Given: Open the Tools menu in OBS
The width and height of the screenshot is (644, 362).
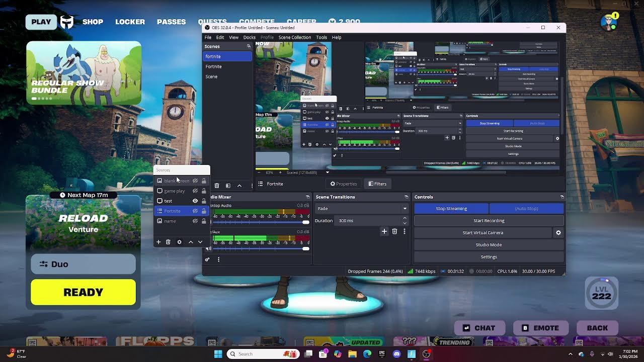Looking at the screenshot, I should 321,37.
